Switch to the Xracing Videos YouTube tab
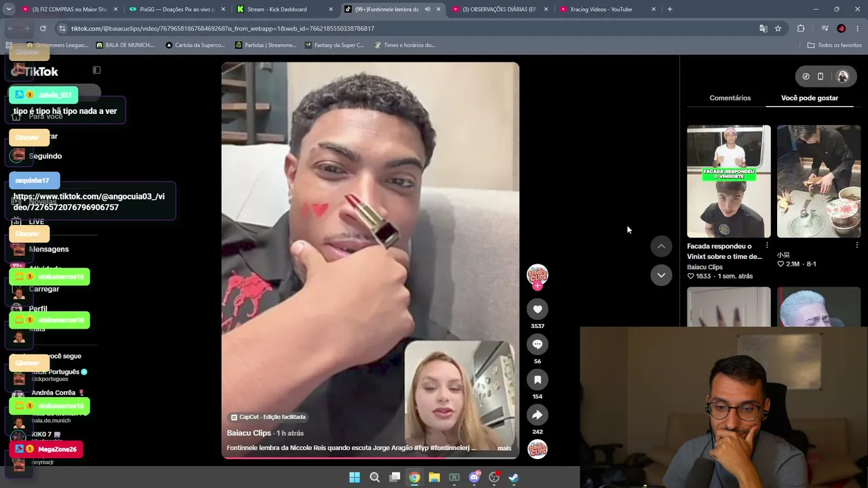Viewport: 868px width, 488px height. 607,9
